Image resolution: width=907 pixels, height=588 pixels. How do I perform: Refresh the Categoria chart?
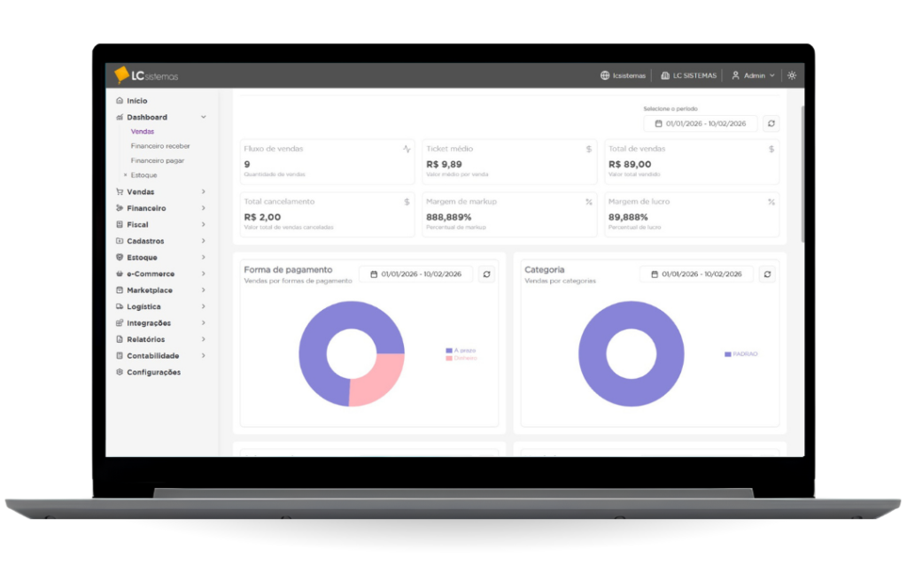click(x=767, y=275)
